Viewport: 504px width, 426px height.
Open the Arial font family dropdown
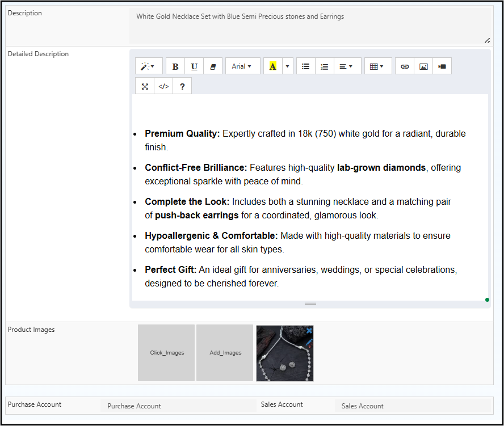click(x=242, y=66)
